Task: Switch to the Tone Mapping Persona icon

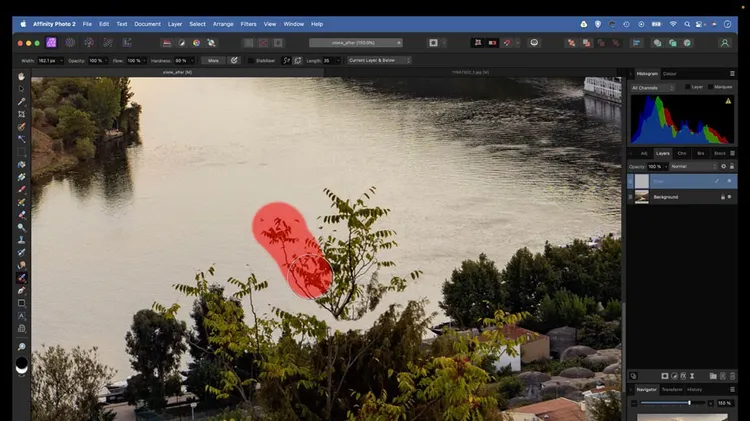Action: coord(108,43)
